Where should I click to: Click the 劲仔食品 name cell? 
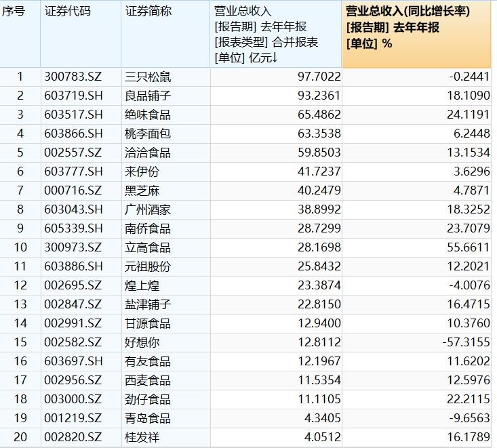coord(148,399)
